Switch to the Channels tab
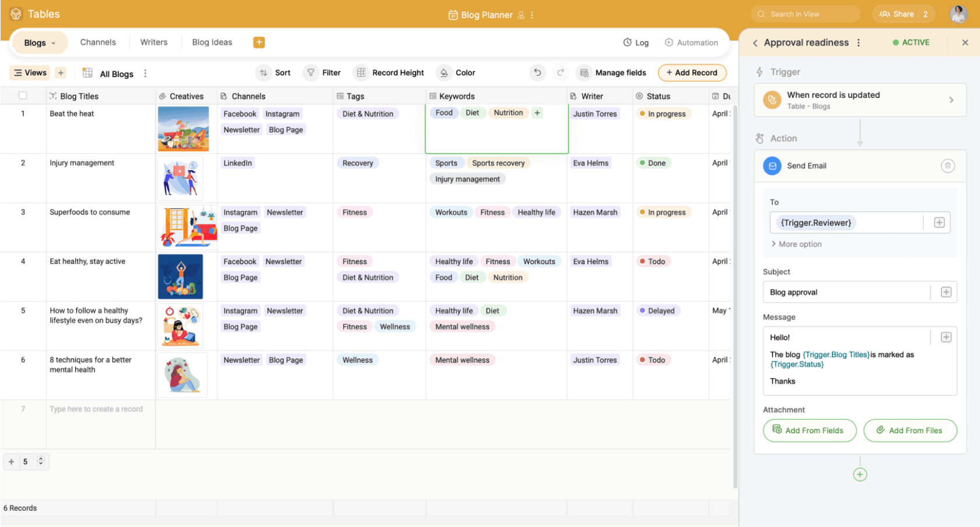The width and height of the screenshot is (980, 527). click(x=98, y=42)
